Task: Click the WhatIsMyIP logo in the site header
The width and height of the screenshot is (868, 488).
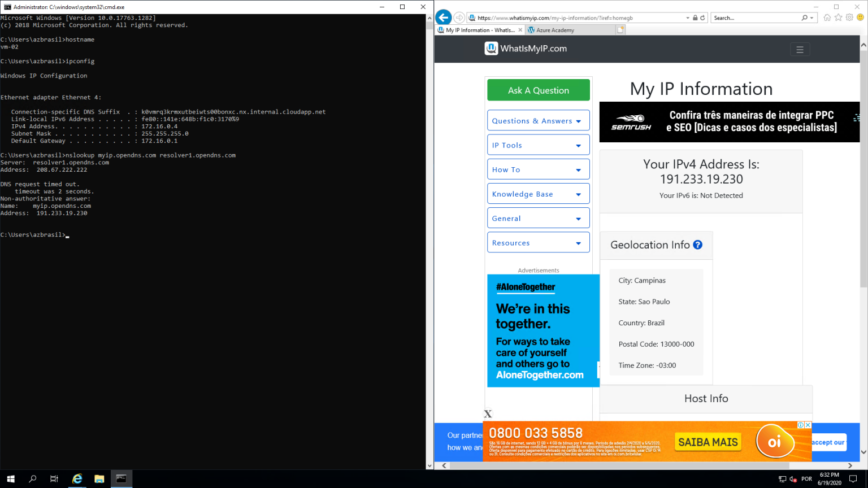Action: click(x=525, y=49)
